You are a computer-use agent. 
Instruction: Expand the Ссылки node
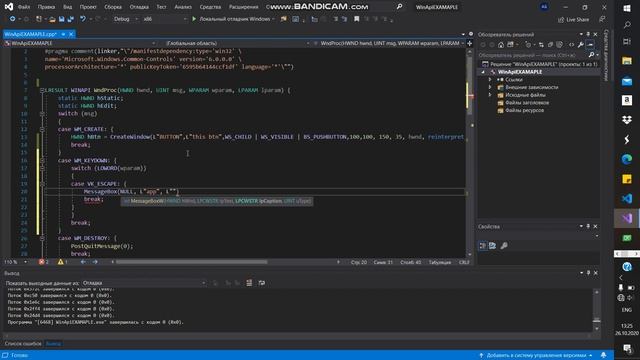pyautogui.click(x=490, y=80)
